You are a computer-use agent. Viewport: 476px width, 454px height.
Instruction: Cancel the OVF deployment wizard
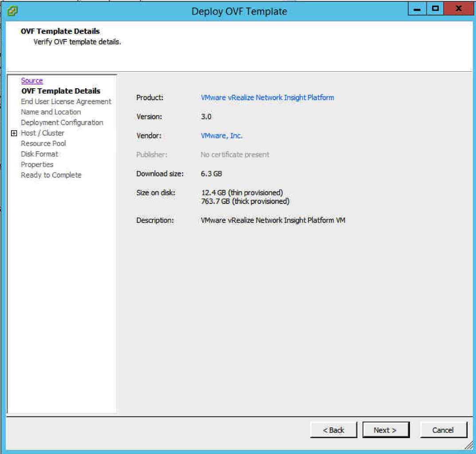coord(443,430)
